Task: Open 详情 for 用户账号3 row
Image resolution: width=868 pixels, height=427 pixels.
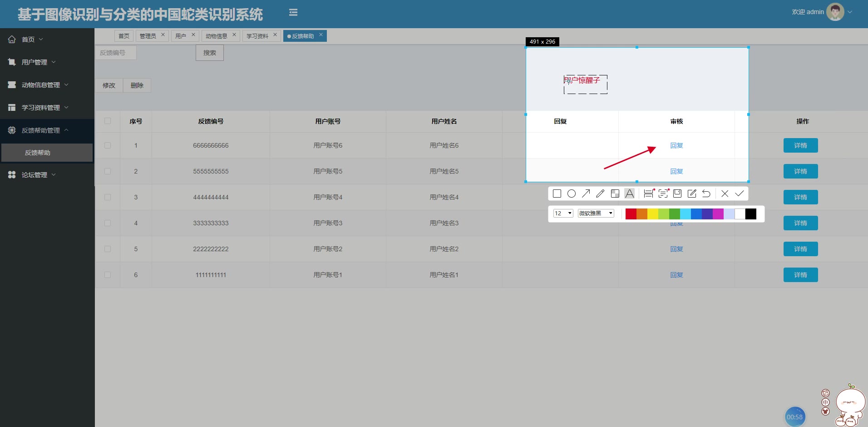Action: coord(800,223)
